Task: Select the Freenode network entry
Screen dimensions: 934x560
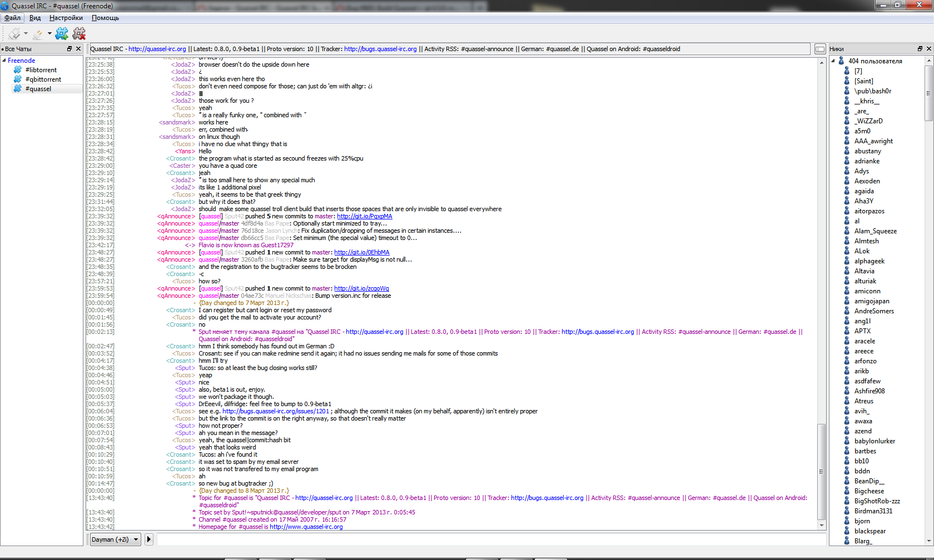Action: (22, 61)
